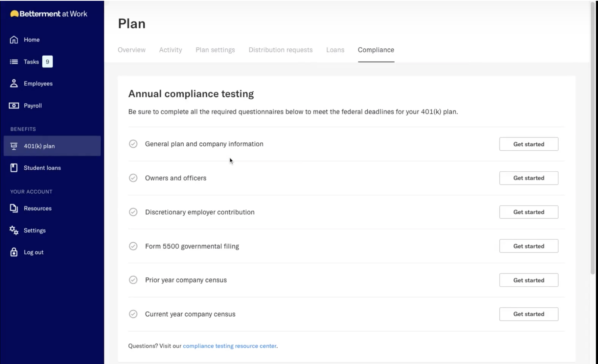Open the Settings gear icon

point(13,230)
